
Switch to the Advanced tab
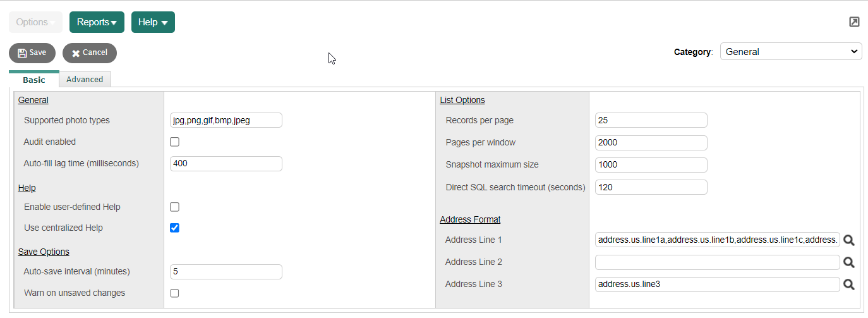85,80
